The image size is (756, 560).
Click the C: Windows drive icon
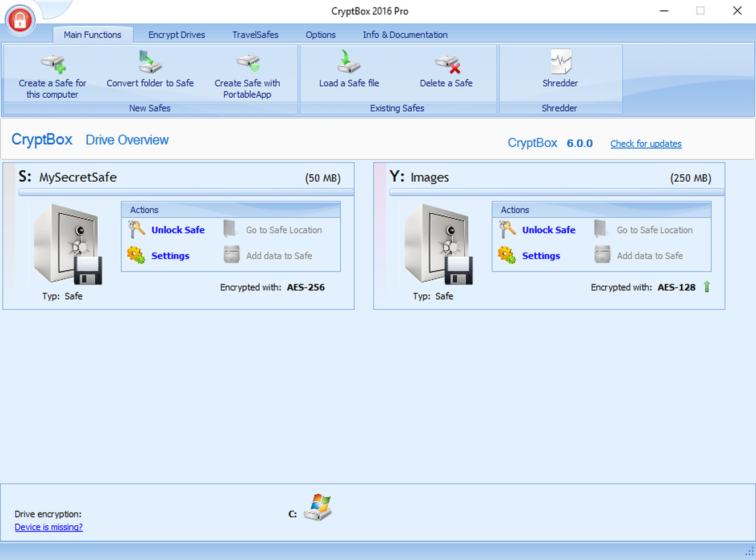(x=317, y=507)
